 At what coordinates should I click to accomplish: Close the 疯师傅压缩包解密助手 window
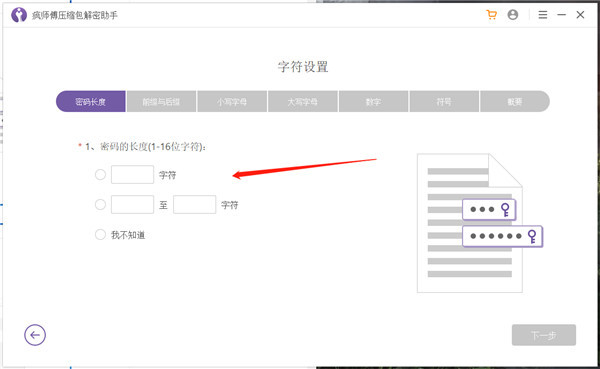(x=580, y=15)
